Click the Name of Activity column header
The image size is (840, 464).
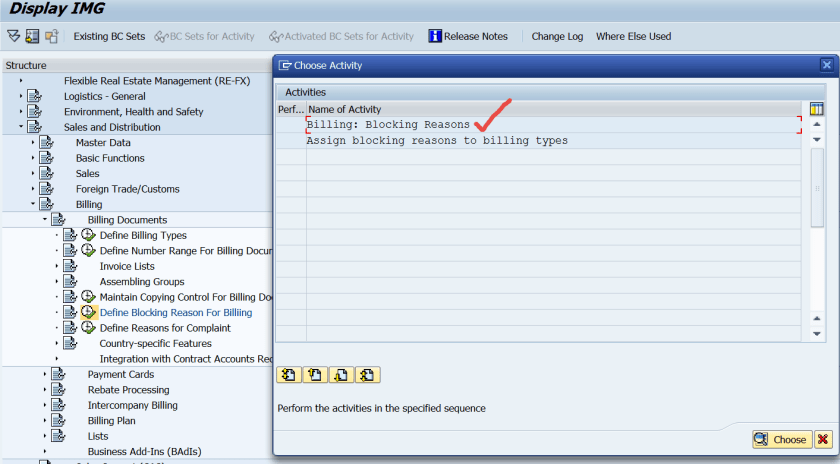(554, 109)
